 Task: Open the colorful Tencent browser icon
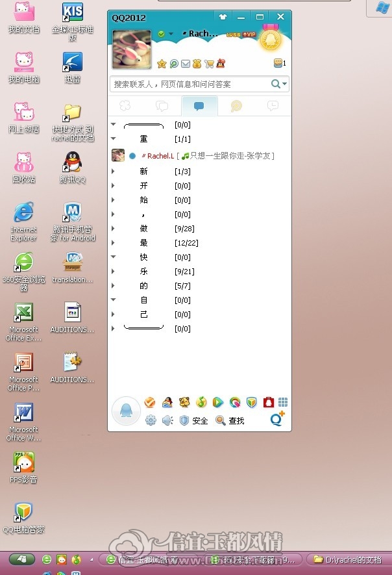click(x=235, y=402)
